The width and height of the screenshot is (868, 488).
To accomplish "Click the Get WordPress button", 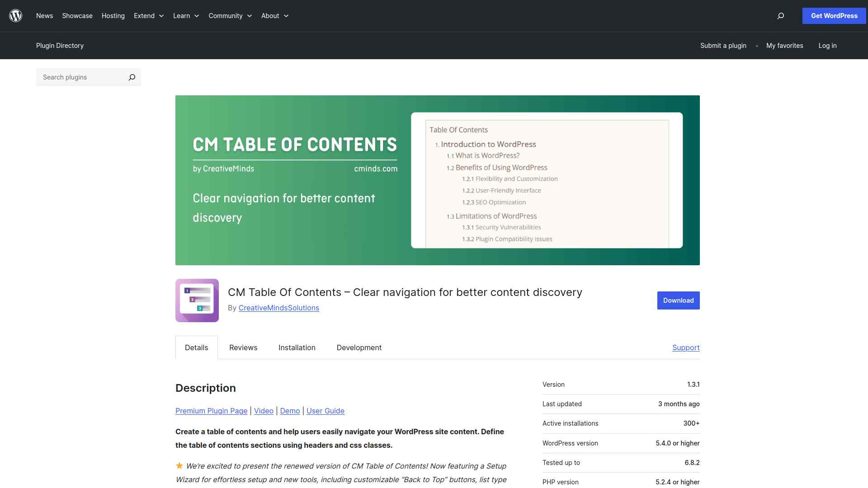I will 834,16.
